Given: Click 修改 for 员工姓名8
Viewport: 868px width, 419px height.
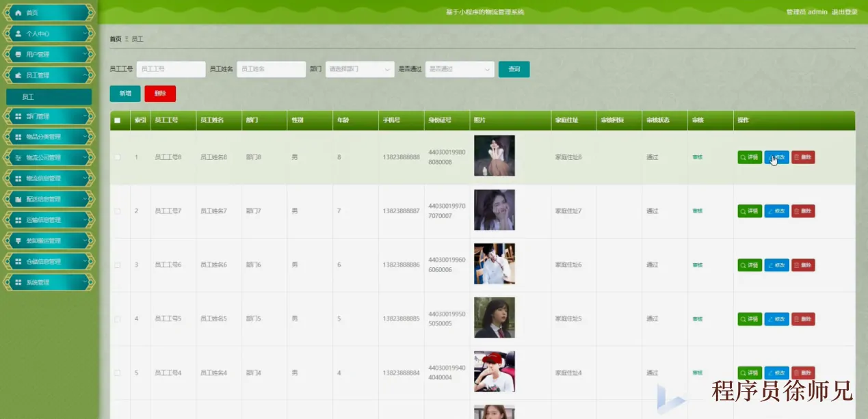Looking at the screenshot, I should pyautogui.click(x=776, y=157).
